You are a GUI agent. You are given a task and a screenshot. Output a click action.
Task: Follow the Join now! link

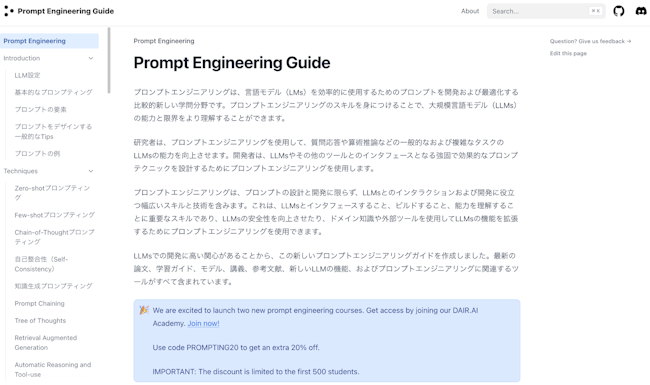203,323
